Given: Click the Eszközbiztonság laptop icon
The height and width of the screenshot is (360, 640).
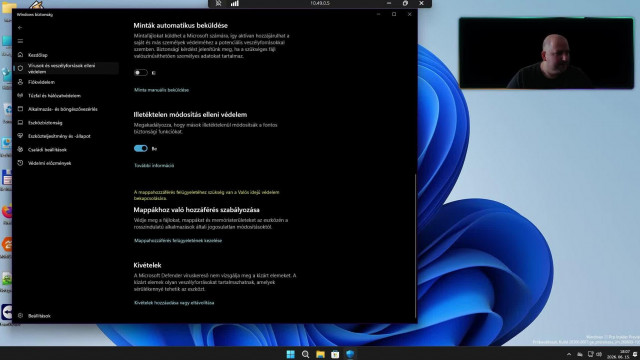Looking at the screenshot, I should click(x=20, y=122).
